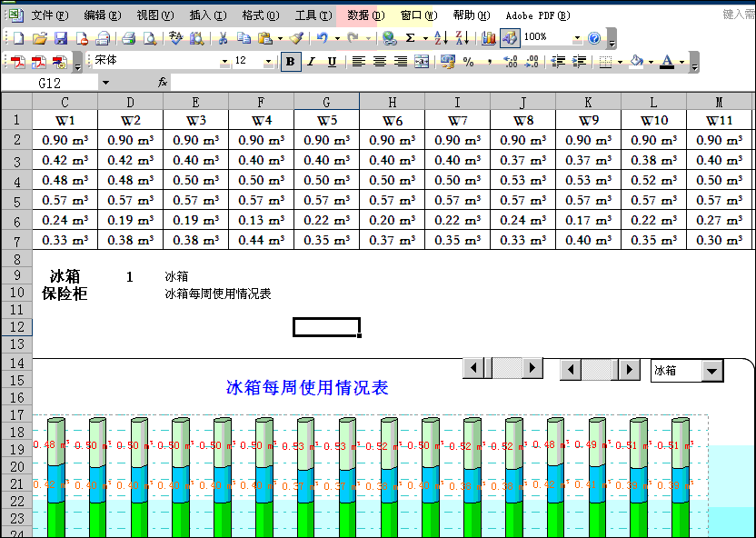Screen dimensions: 756x538
Task: Click the Percent Style icon
Action: click(468, 62)
